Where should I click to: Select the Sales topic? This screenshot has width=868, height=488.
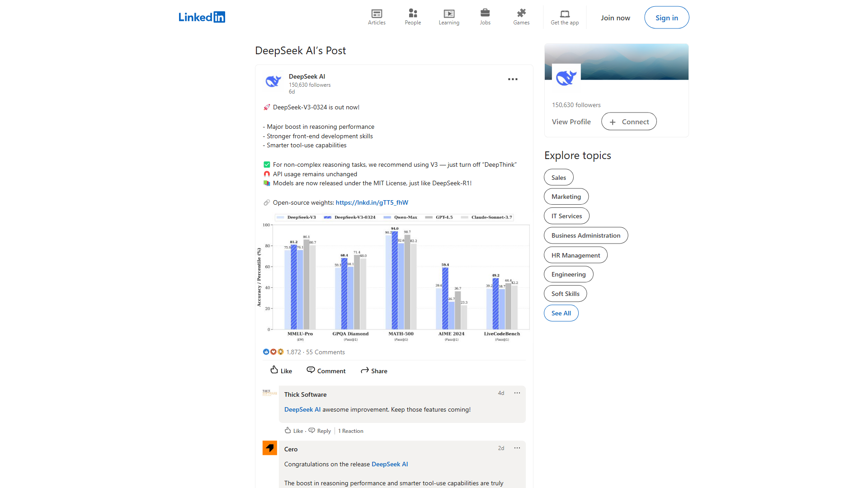[559, 178]
